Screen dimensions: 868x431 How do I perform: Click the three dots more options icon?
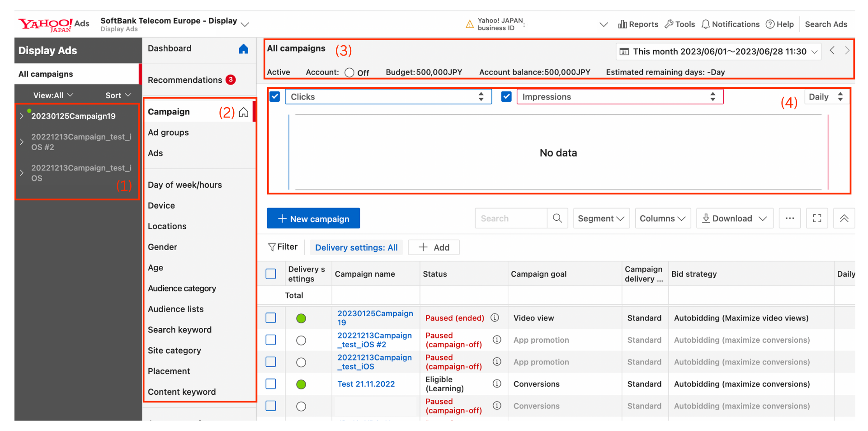(790, 218)
